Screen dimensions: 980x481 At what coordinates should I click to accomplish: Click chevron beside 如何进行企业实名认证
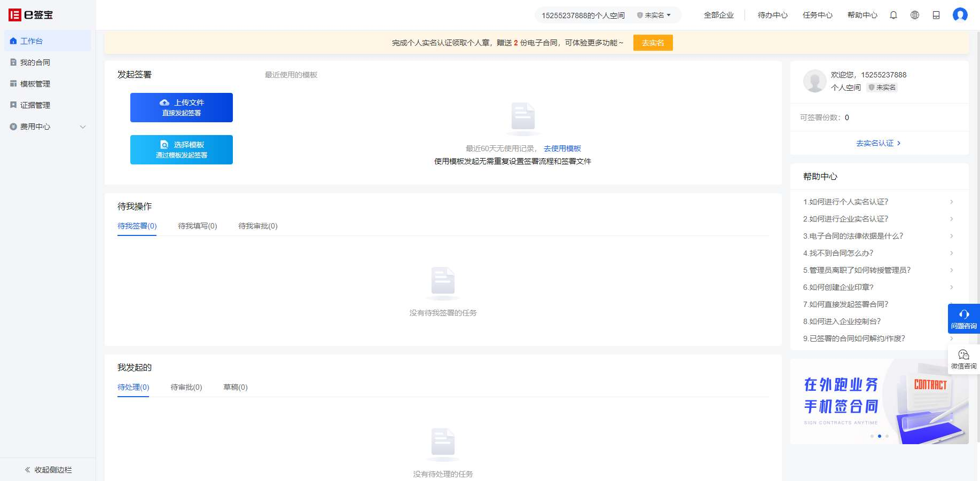coord(952,219)
